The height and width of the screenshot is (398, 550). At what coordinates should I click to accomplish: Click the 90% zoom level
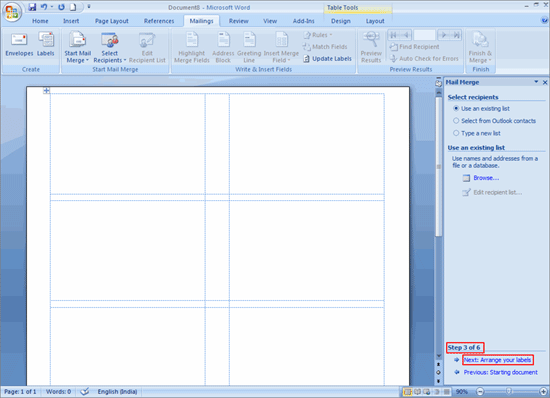(461, 392)
